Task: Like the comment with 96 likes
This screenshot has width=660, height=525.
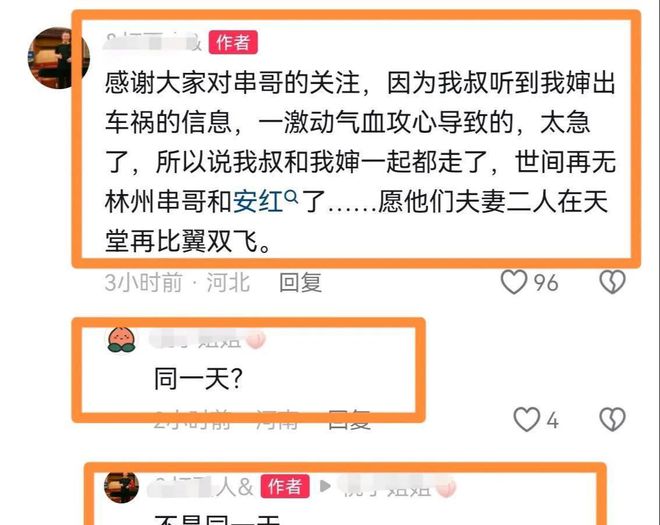Action: pos(514,282)
